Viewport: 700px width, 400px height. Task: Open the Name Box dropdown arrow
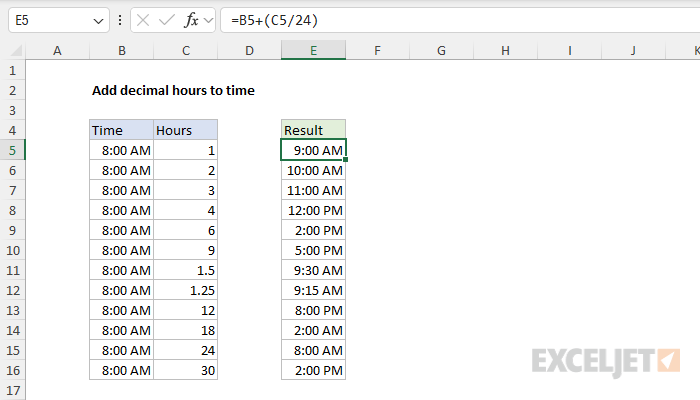[x=98, y=21]
